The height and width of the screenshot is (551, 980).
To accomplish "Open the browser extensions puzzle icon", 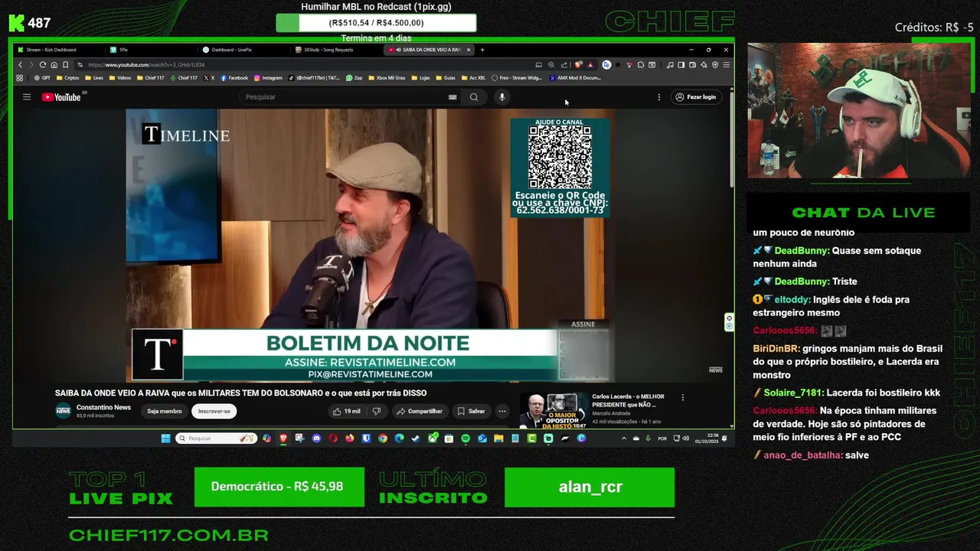I will pos(641,65).
